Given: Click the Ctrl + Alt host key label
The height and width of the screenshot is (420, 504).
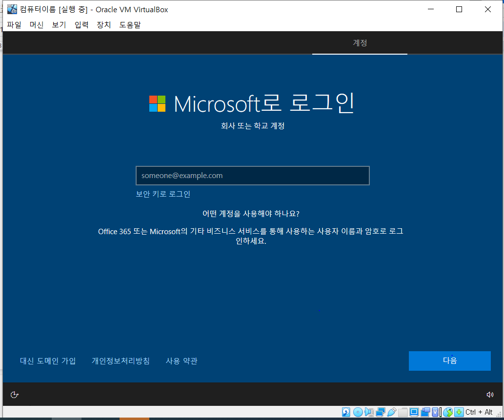Looking at the screenshot, I should [479, 412].
